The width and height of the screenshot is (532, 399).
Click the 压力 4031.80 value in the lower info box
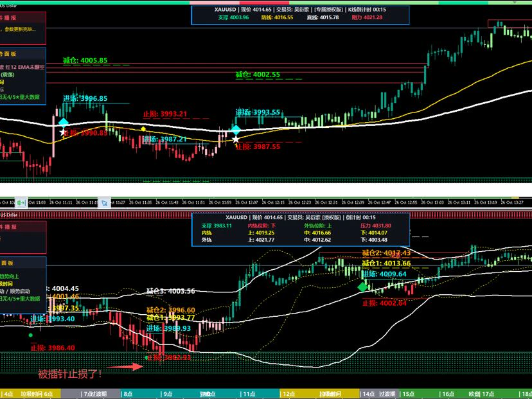pos(376,226)
